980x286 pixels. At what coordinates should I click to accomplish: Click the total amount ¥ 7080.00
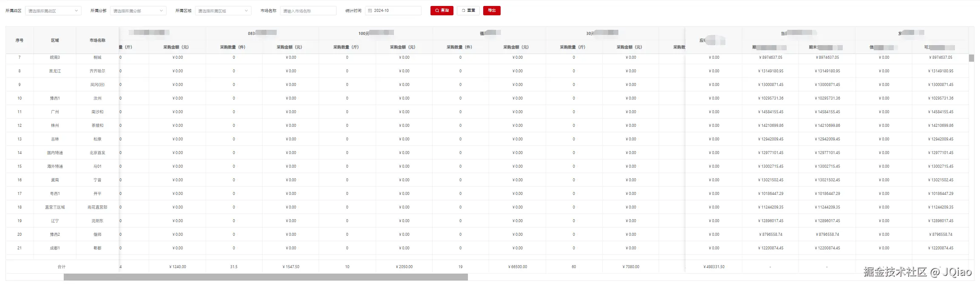631,267
